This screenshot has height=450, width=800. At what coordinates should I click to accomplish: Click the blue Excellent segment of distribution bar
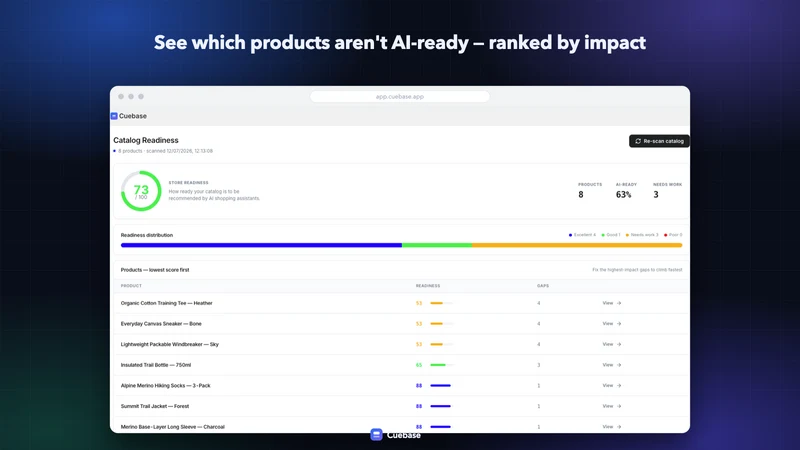click(261, 245)
